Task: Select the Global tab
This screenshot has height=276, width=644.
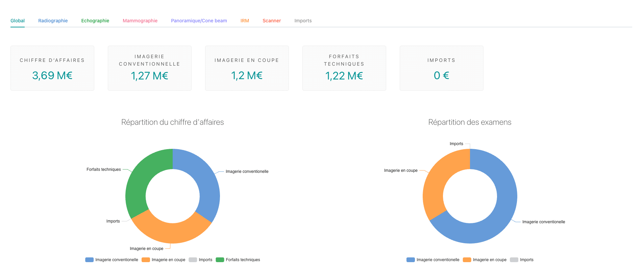Action: pyautogui.click(x=18, y=21)
